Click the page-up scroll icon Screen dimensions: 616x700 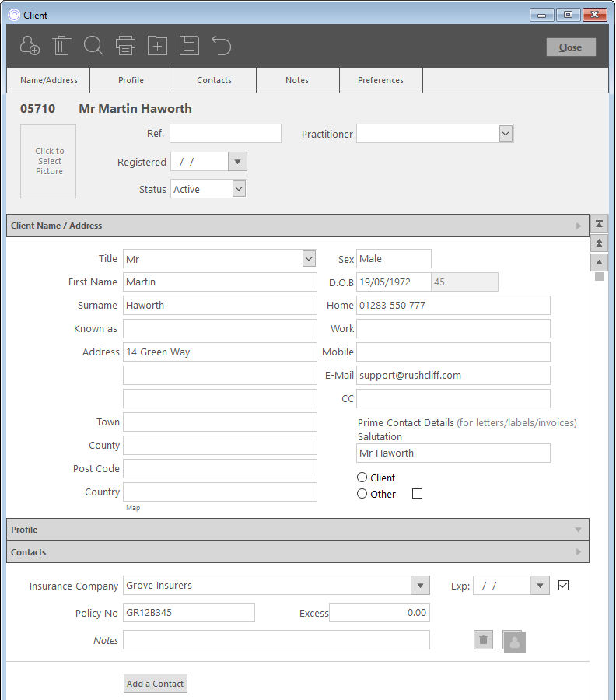pos(599,243)
